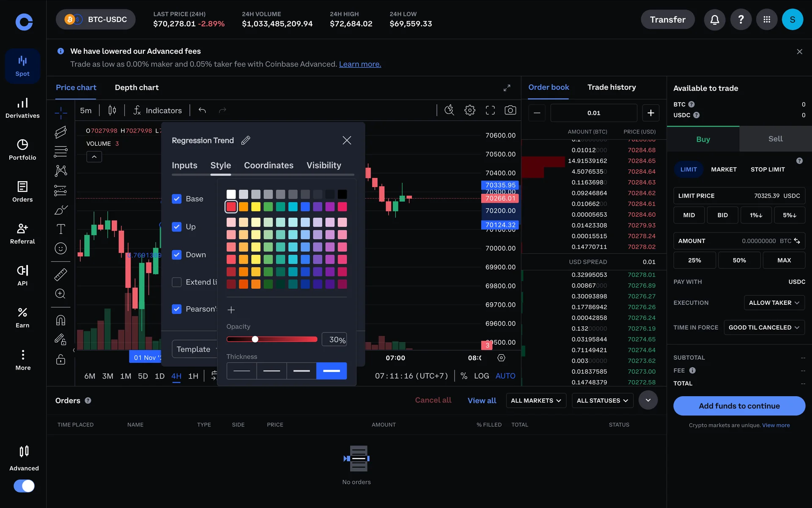Image resolution: width=812 pixels, height=508 pixels.
Task: Click the Regression Trend rename pencil icon
Action: coord(246,140)
